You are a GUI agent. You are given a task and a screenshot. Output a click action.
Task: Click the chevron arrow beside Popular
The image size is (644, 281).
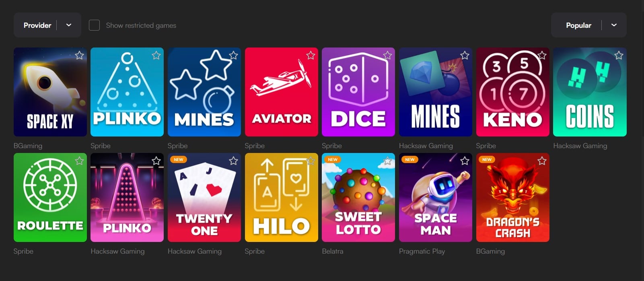(x=614, y=25)
